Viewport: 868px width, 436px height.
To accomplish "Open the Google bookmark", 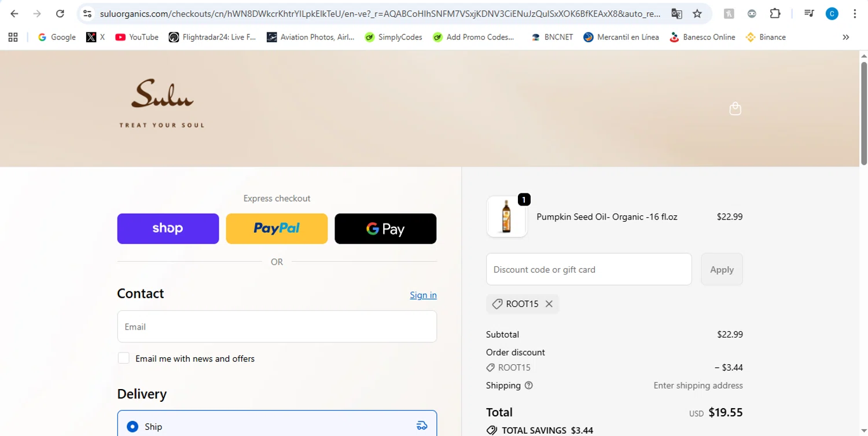I will point(57,37).
